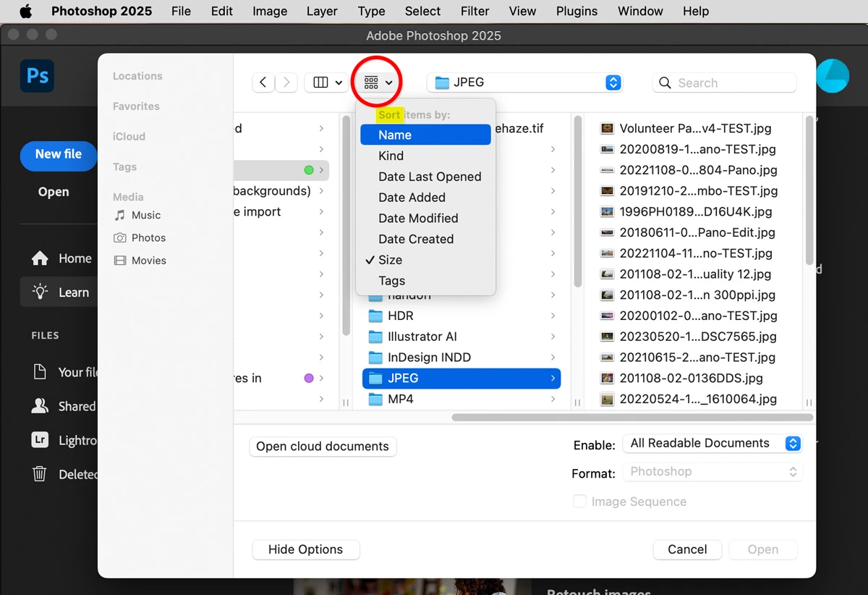Select file 1996PH0189...D16U4K.jpg
Screen dimensions: 868x595
tap(686, 212)
